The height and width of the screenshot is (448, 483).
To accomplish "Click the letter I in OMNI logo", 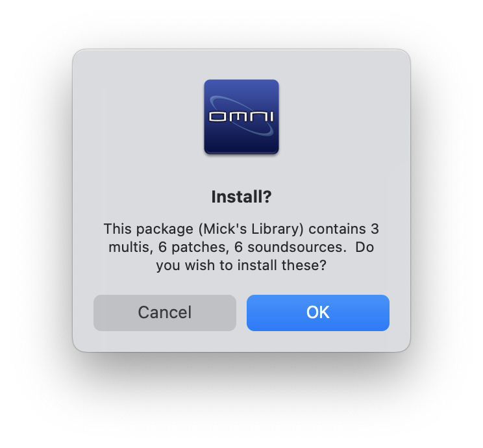I will [271, 117].
